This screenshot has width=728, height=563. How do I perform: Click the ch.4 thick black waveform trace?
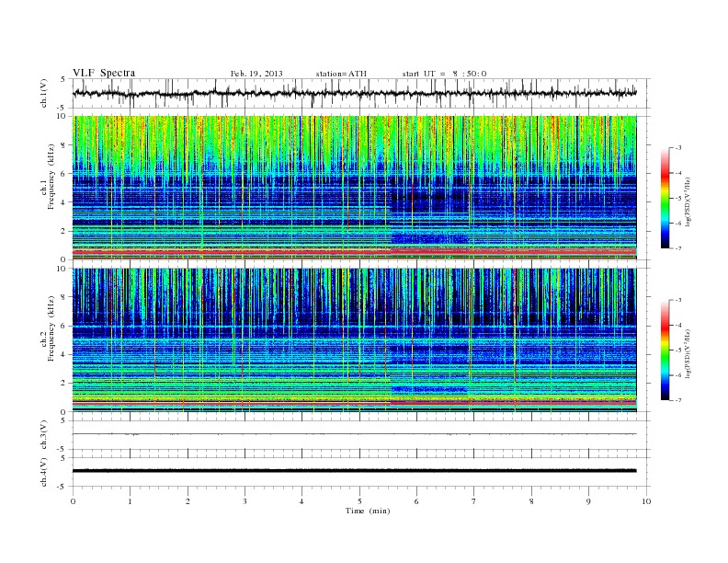354,471
